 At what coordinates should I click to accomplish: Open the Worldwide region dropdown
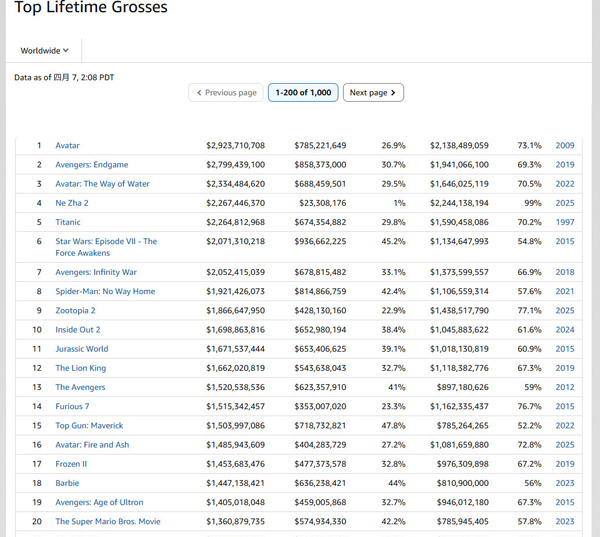click(x=45, y=50)
